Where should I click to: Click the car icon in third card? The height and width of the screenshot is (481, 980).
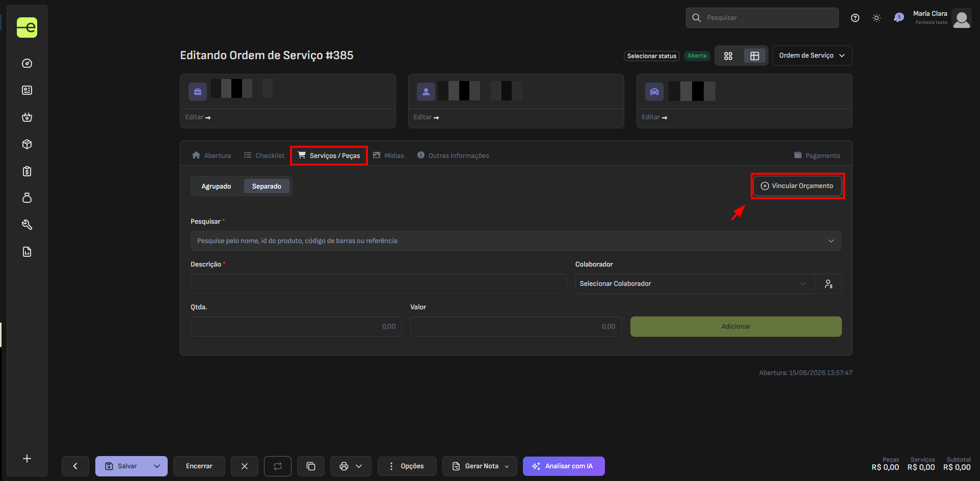tap(654, 92)
